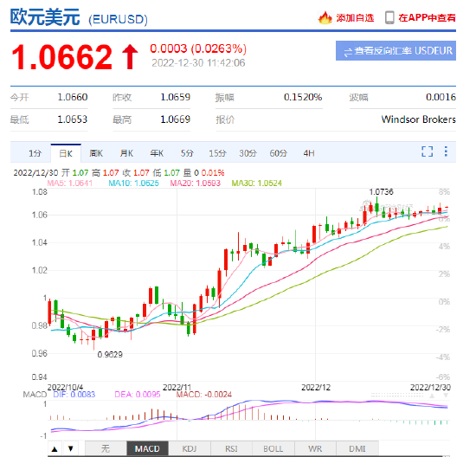
Task: Click the flame icon beside 添加自选
Action: click(325, 17)
